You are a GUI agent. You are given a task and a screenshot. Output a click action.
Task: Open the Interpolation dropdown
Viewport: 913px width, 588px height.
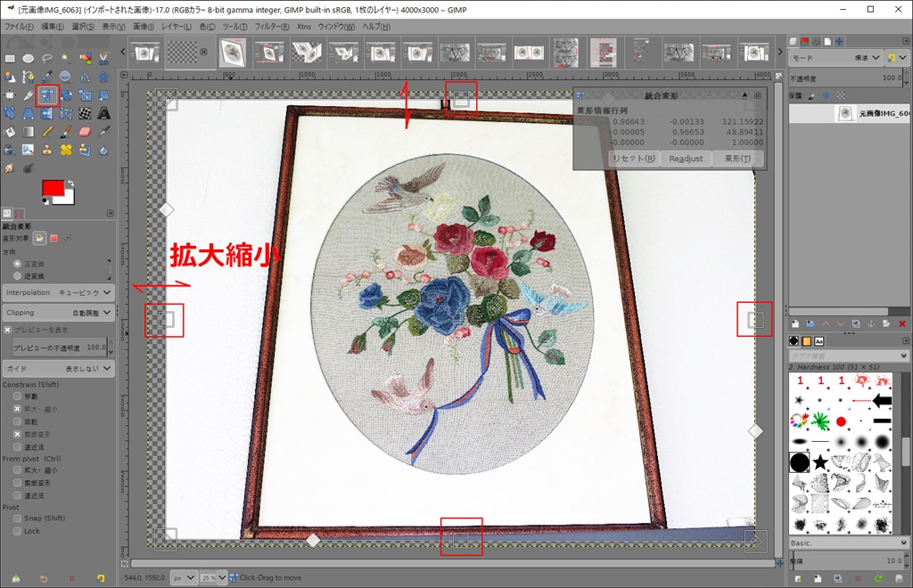58,292
